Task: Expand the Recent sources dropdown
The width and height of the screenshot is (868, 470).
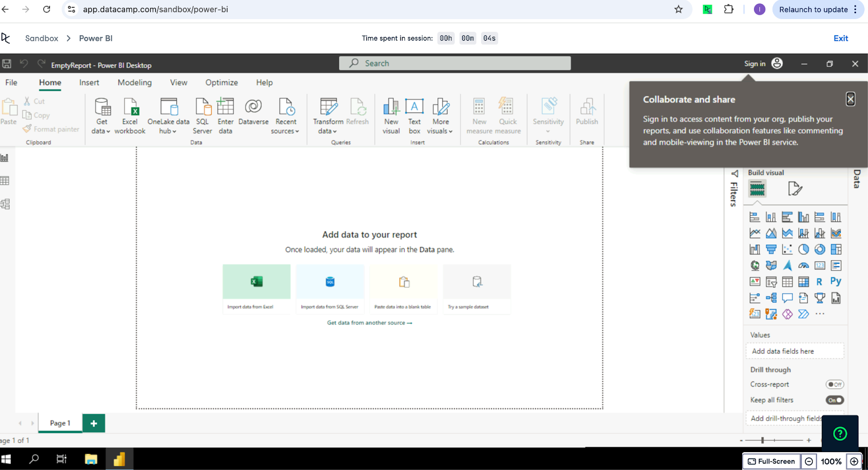Action: [285, 116]
